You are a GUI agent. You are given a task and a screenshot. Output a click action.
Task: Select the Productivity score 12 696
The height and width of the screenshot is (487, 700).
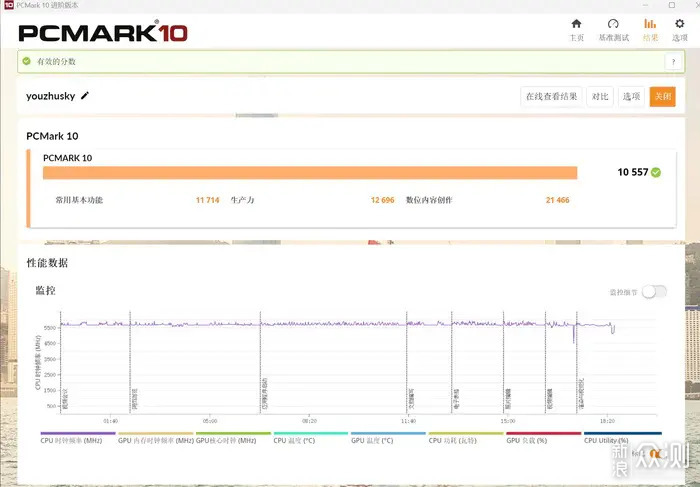coord(383,200)
